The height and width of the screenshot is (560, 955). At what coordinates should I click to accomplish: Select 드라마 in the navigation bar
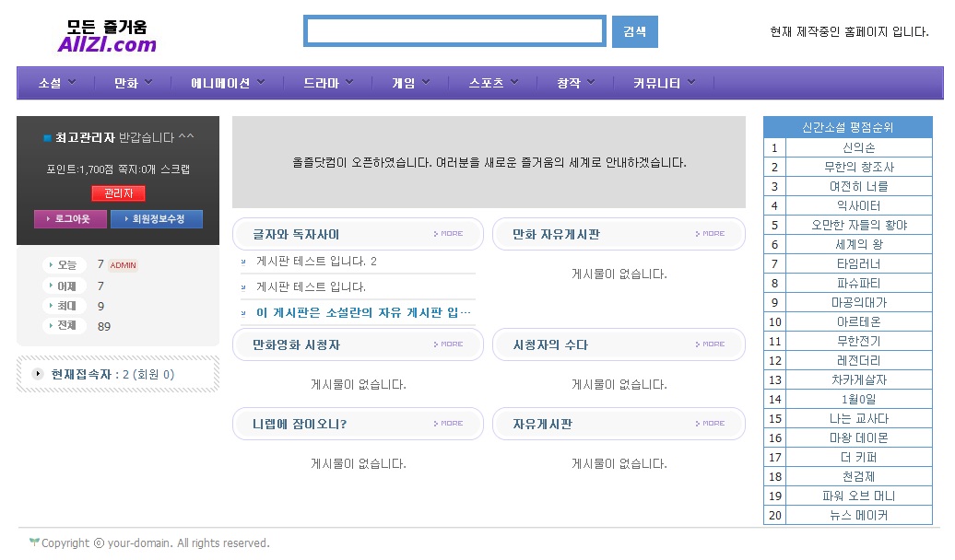(x=322, y=83)
